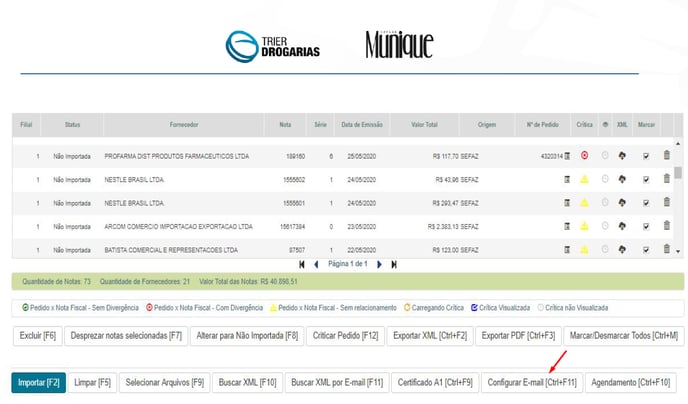Image resolution: width=688 pixels, height=404 pixels.
Task: Click the grey unviewed-critique circle for PROFARMA
Action: coord(605,155)
